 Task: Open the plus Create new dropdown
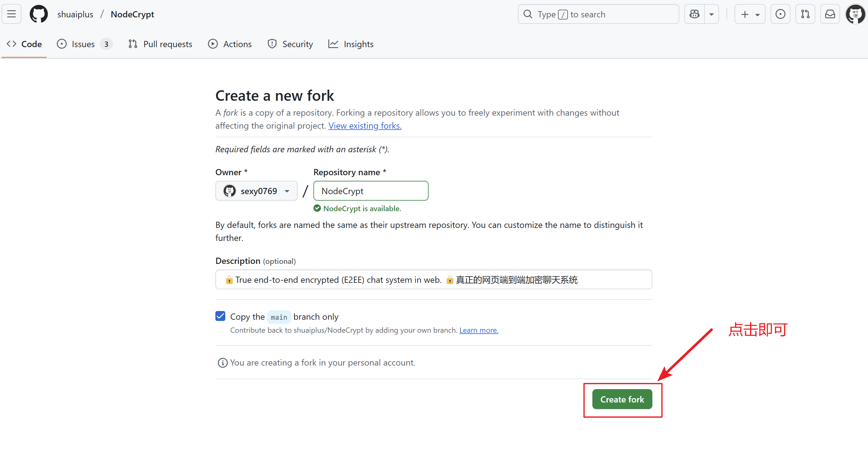[x=750, y=14]
